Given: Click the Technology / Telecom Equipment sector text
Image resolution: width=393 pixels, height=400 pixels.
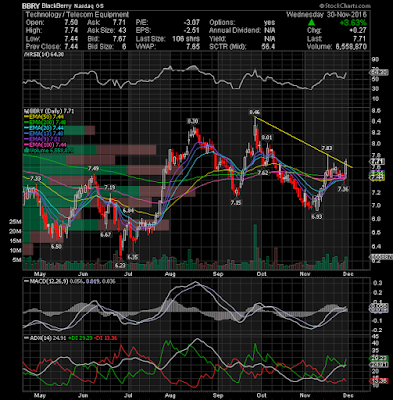Looking at the screenshot, I should tap(77, 15).
